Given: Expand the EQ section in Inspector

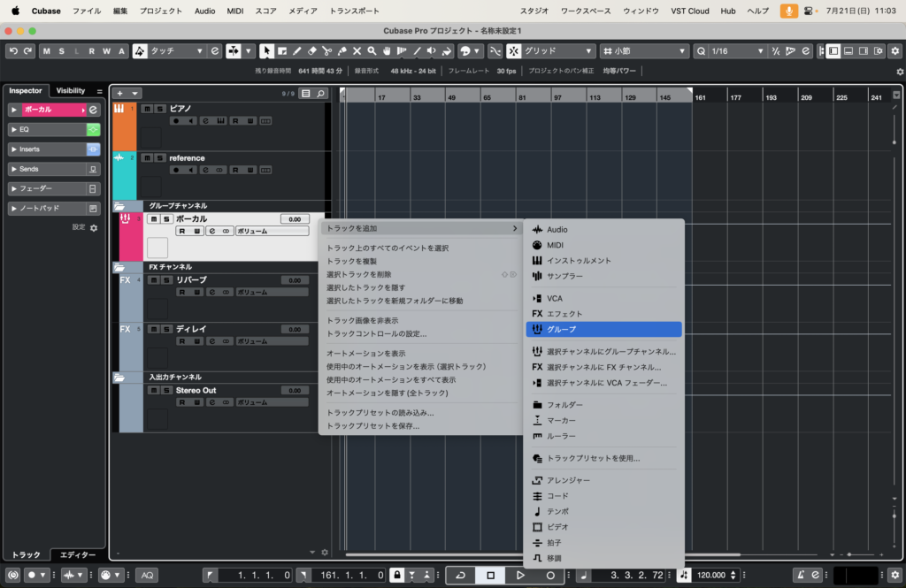Looking at the screenshot, I should point(14,129).
